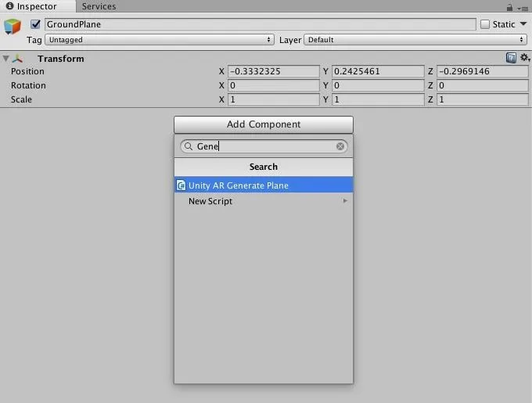The image size is (532, 403).
Task: Select the Inspector tab
Action: [37, 6]
